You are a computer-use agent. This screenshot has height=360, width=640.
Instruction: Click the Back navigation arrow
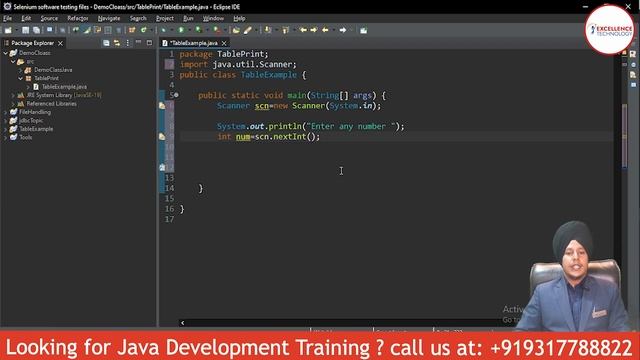(x=325, y=30)
